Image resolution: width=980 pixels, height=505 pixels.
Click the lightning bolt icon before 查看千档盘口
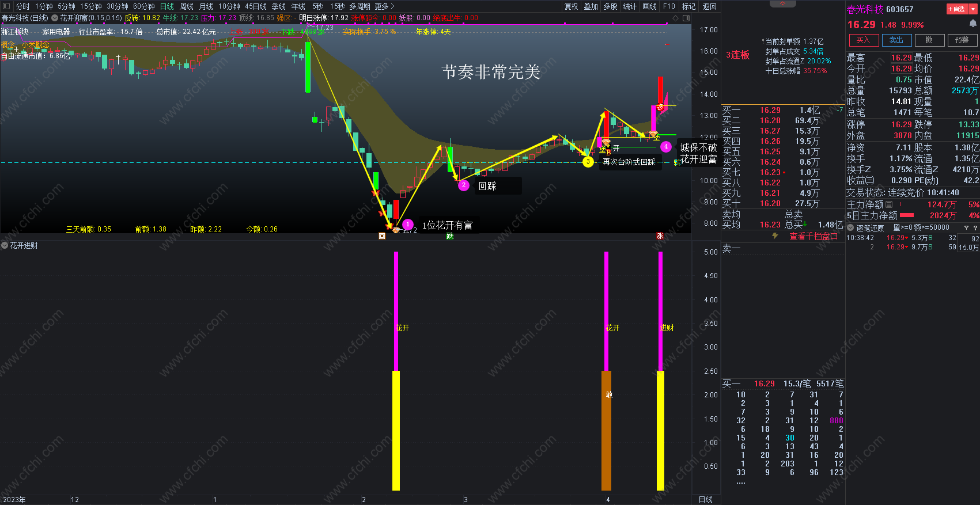[775, 236]
